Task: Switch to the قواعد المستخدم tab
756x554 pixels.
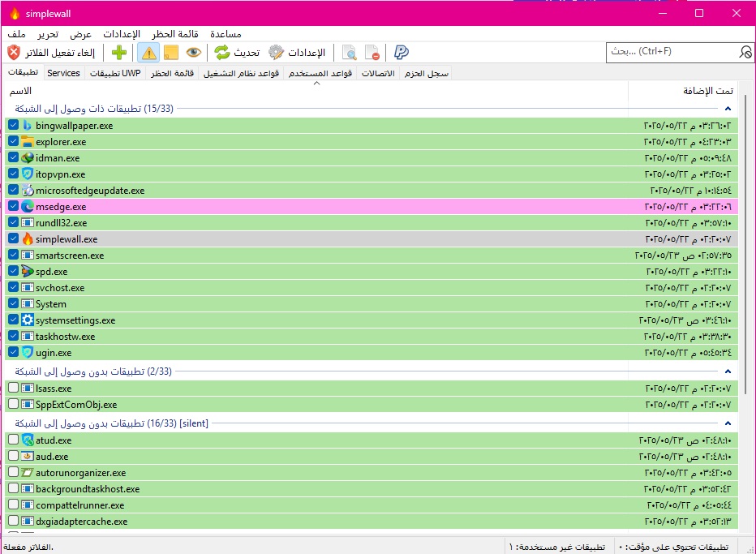Action: click(320, 73)
